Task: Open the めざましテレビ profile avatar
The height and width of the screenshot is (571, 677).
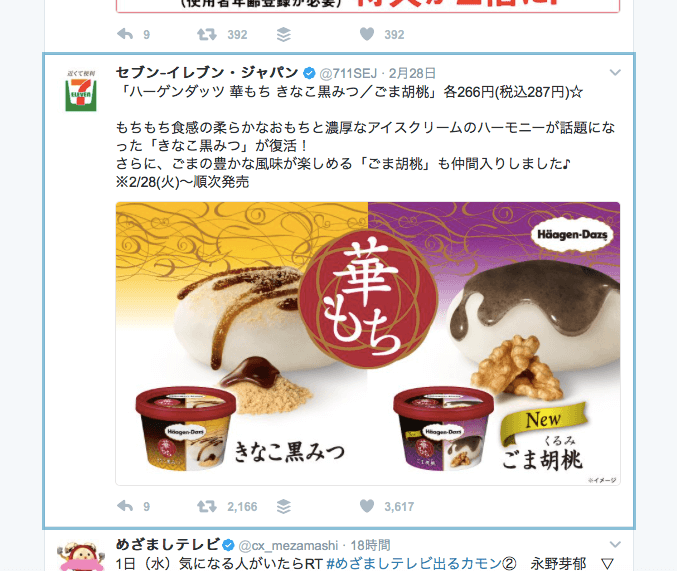Action: (x=81, y=556)
